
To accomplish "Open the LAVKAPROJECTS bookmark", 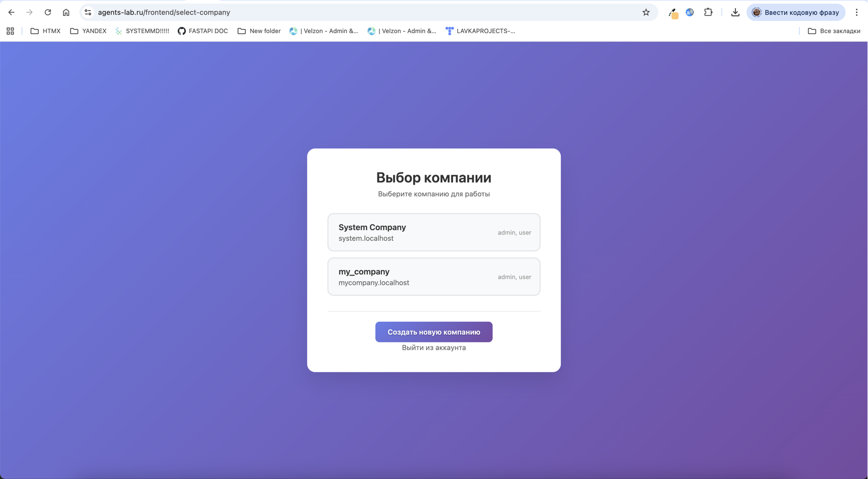I will pyautogui.click(x=479, y=31).
